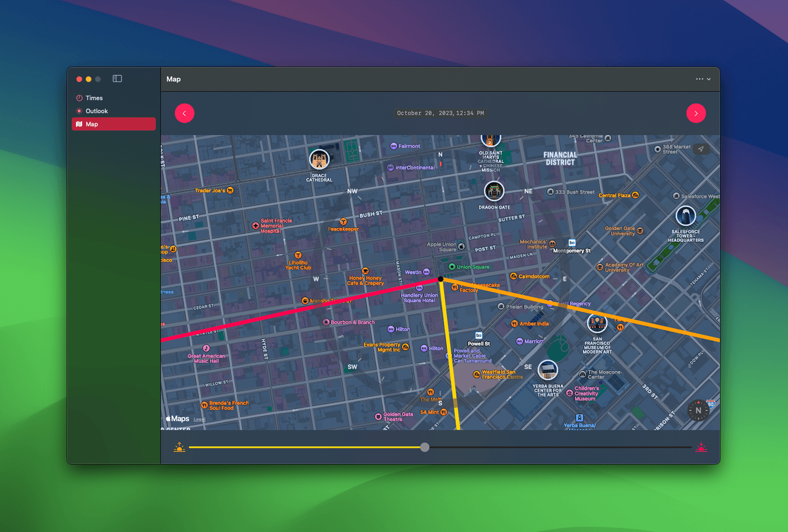The height and width of the screenshot is (532, 788).
Task: Click the black sun position center dot
Action: click(440, 279)
